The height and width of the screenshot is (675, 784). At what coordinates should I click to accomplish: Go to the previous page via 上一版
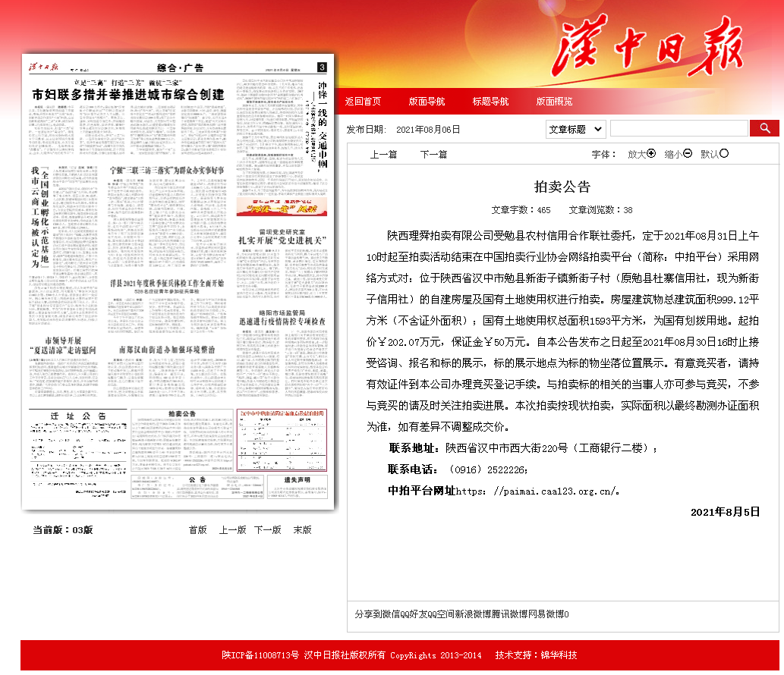point(232,529)
